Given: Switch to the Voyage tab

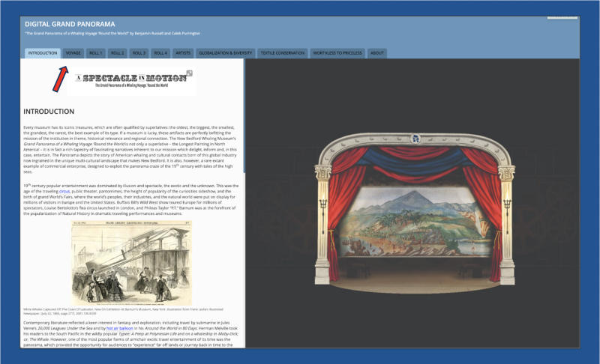Looking at the screenshot, I should click(x=73, y=53).
